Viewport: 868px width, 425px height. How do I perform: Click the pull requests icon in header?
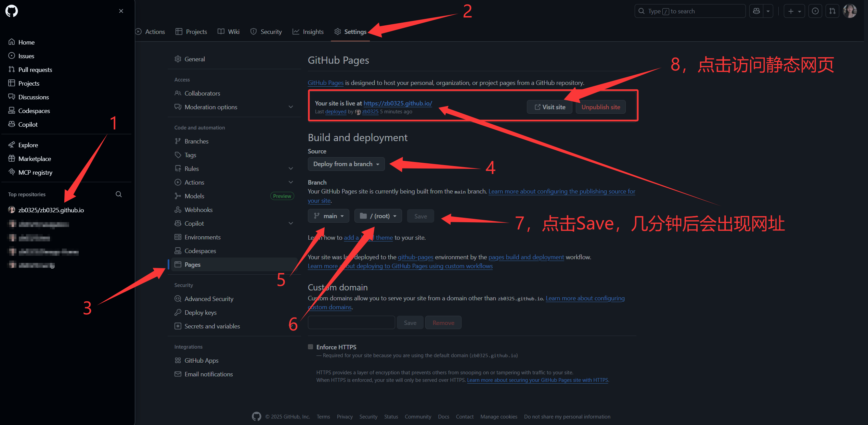pos(832,11)
